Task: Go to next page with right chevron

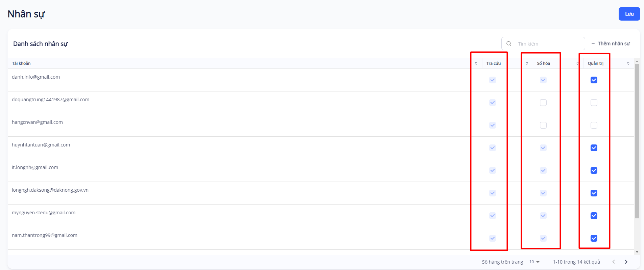Action: (626, 262)
